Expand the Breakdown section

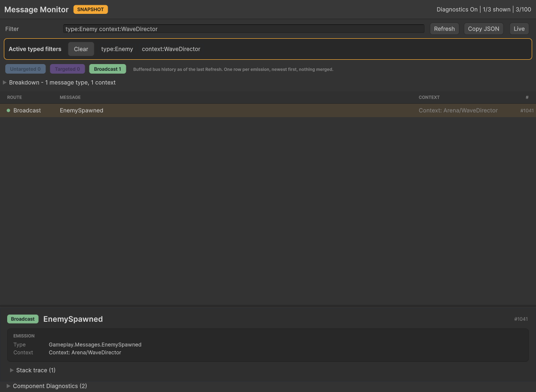point(59,83)
